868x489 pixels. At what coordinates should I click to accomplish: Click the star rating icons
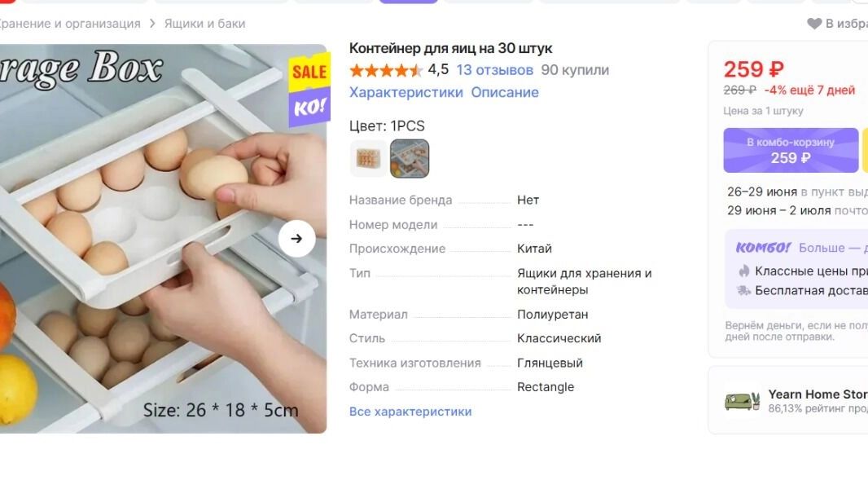[386, 70]
